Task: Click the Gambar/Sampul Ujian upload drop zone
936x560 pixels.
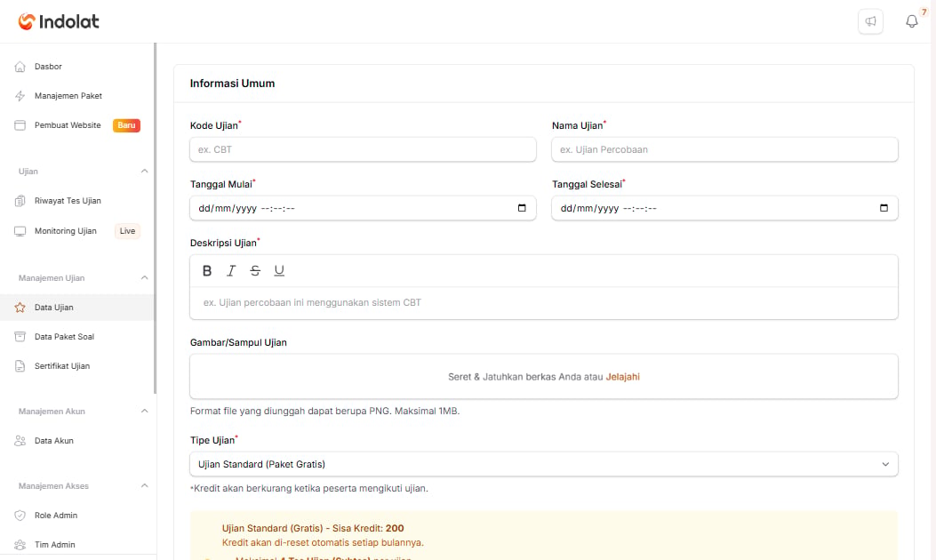Action: coord(544,377)
